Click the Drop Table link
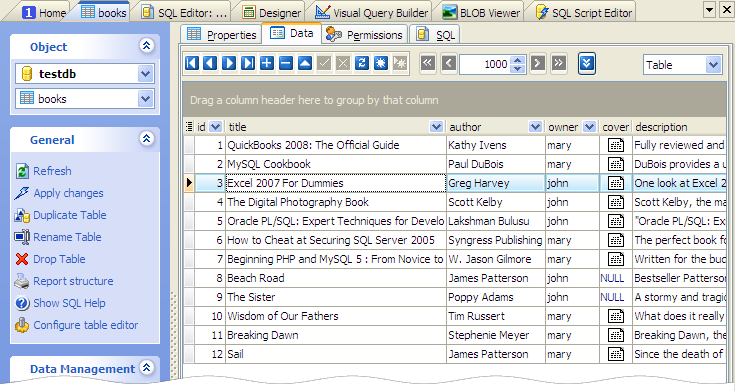This screenshot has height=391, width=735. 59,259
